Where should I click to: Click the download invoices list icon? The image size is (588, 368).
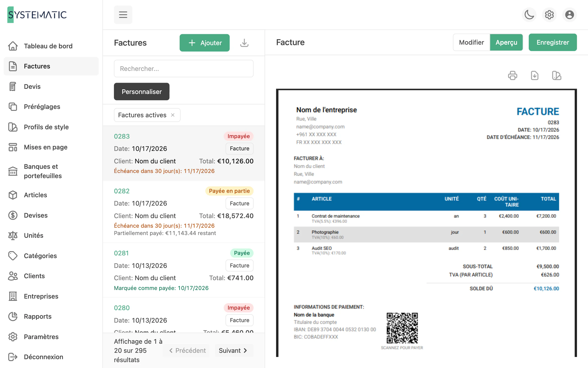(x=244, y=43)
